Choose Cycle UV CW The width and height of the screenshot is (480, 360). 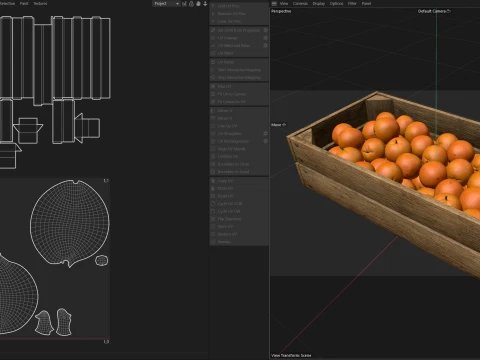pos(239,211)
